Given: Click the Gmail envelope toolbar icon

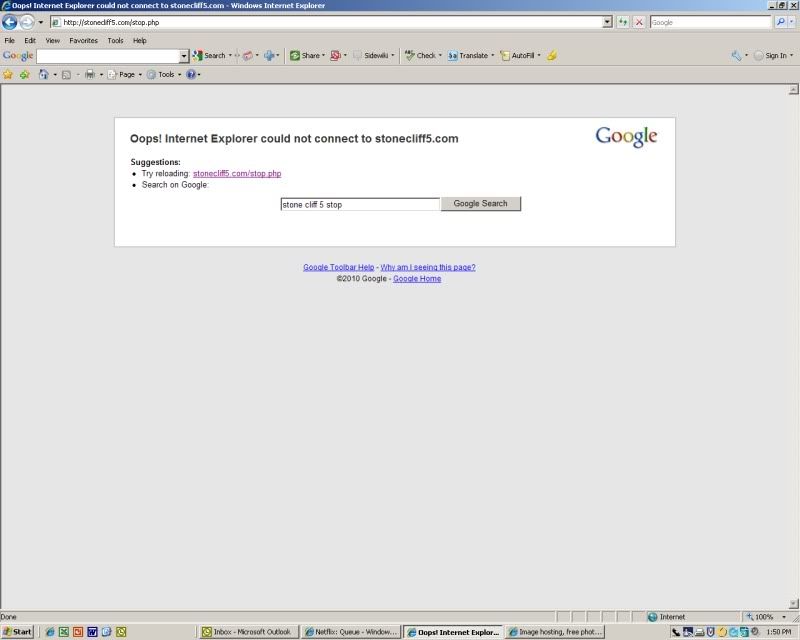Looking at the screenshot, I should pyautogui.click(x=247, y=56).
